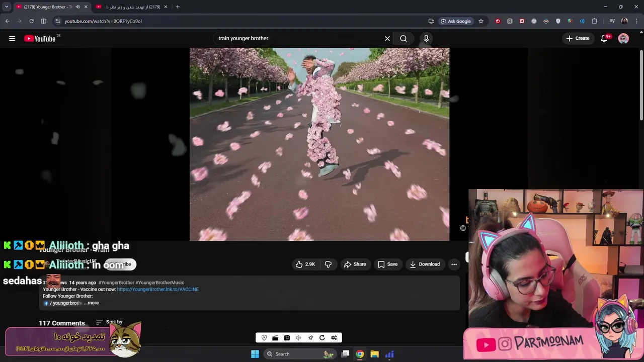Open the Sort by comments dropdown

click(x=109, y=322)
